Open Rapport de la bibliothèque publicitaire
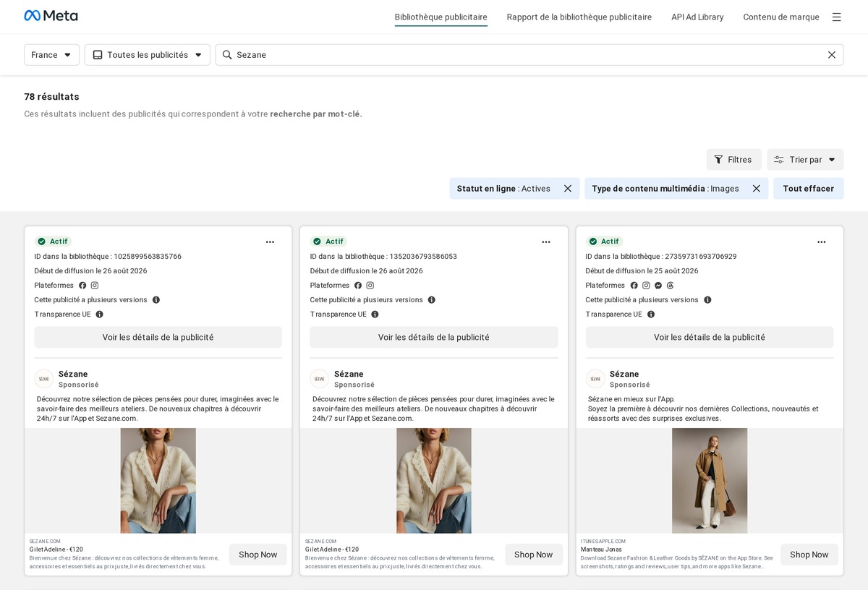The height and width of the screenshot is (590, 868). 579,17
